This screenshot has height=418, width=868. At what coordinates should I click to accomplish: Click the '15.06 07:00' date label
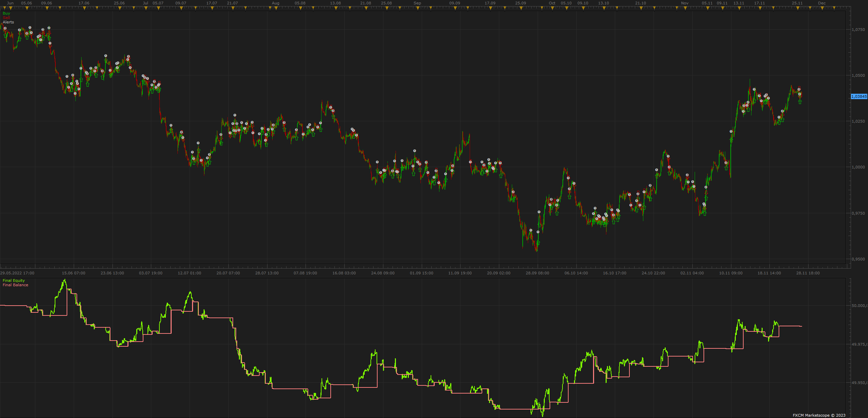(73, 273)
